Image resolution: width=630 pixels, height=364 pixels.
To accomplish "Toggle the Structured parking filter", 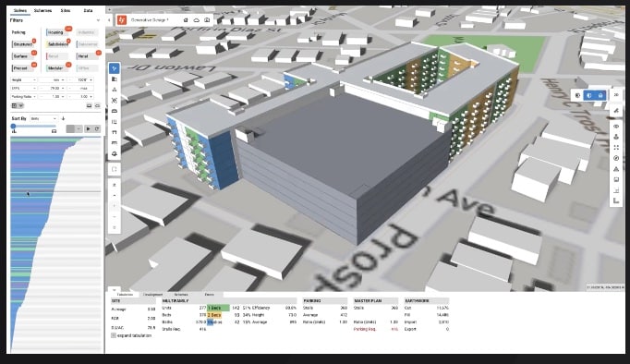I will tap(23, 44).
